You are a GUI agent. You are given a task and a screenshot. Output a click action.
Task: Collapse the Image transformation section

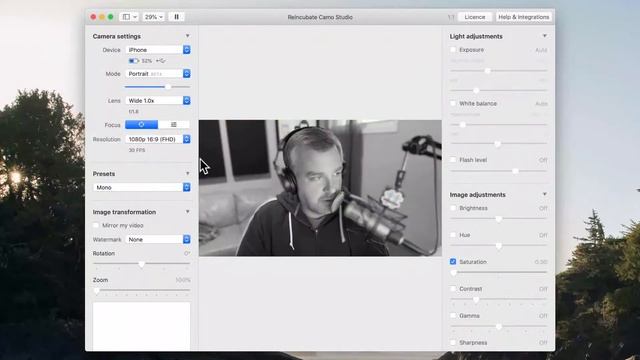187,211
